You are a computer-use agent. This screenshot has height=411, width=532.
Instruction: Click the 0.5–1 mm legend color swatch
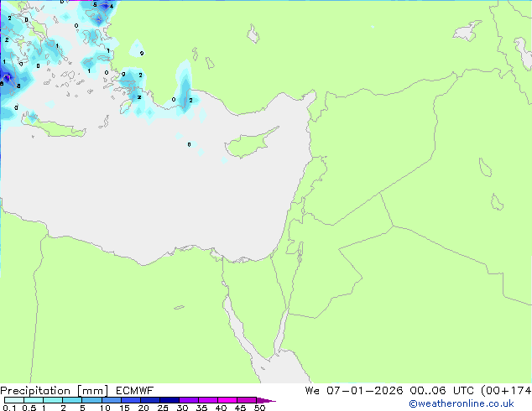[x=34, y=400]
